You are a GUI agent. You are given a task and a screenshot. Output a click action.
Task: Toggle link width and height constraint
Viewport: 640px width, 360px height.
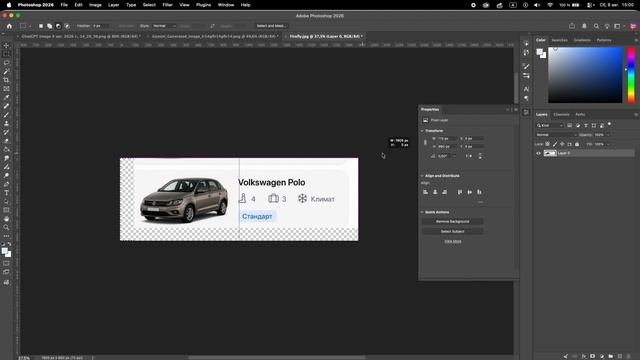click(425, 142)
